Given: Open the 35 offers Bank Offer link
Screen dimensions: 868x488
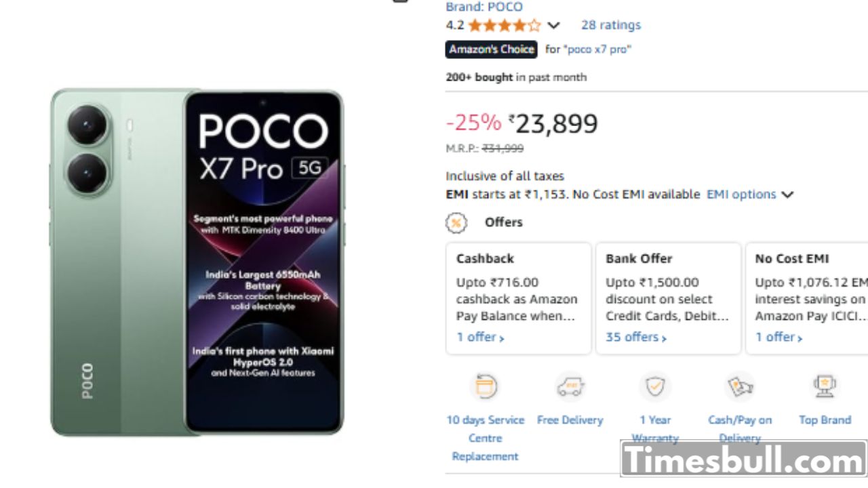Looking at the screenshot, I should pyautogui.click(x=635, y=337).
